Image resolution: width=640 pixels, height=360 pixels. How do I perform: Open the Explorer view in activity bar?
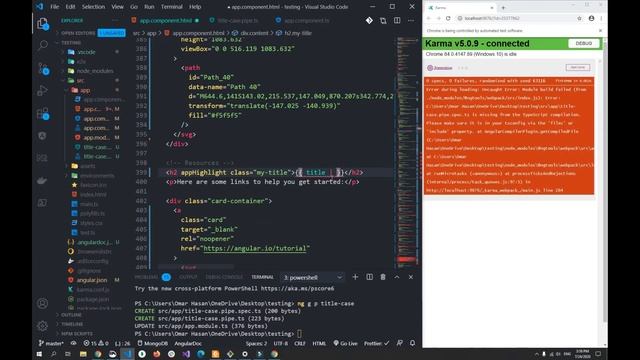point(42,24)
